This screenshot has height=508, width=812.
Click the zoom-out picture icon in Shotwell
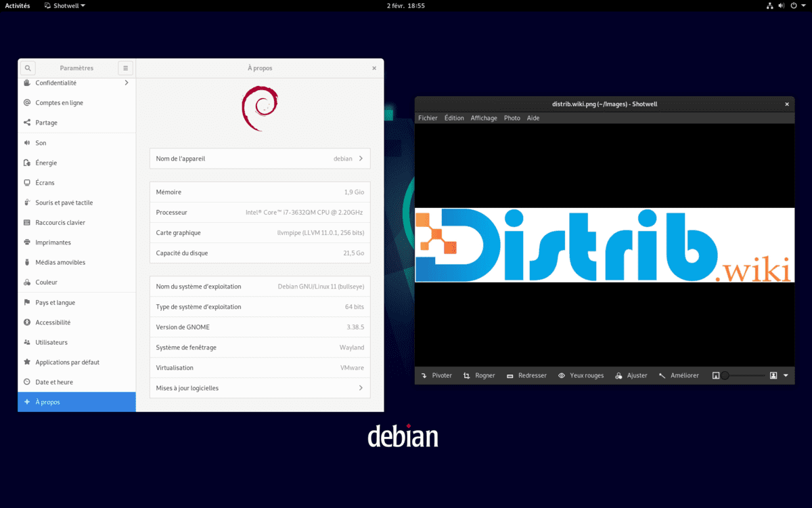(x=716, y=375)
